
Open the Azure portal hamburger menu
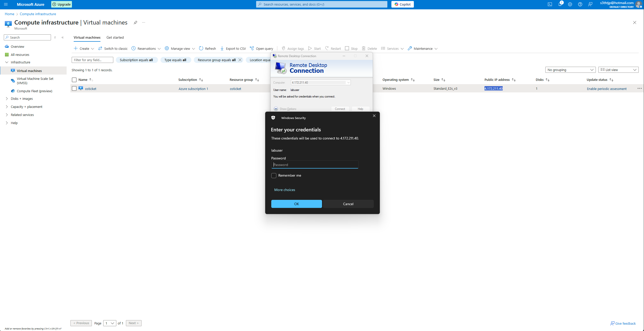tap(6, 4)
